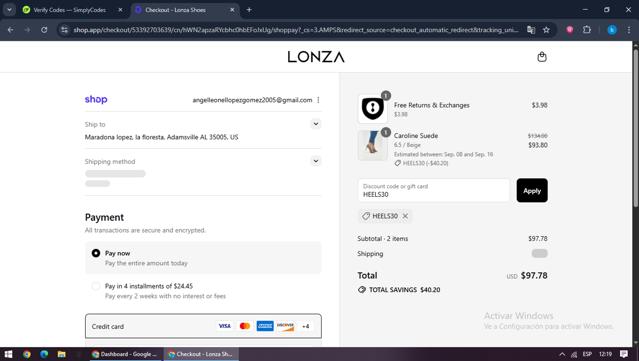Click the account email address
The width and height of the screenshot is (639, 361).
252,100
